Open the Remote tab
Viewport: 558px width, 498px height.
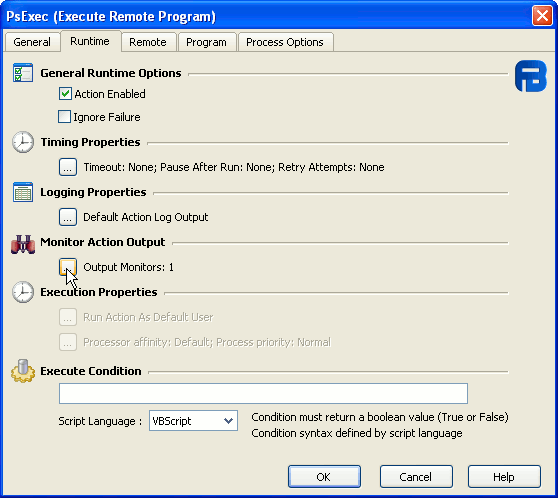148,42
